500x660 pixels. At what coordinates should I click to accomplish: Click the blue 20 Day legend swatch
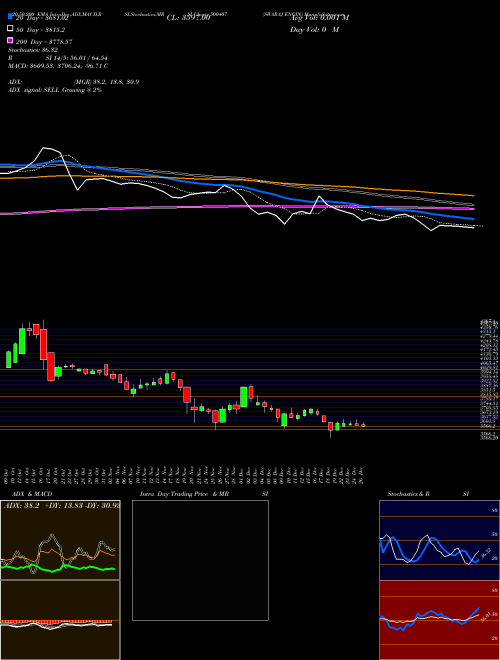tap(10, 17)
